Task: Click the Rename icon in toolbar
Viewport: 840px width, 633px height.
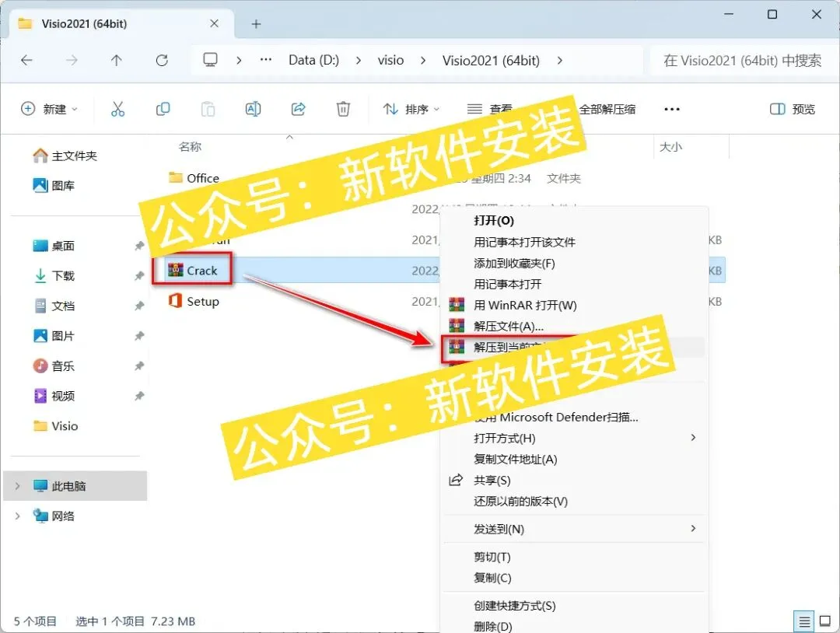Action: click(253, 109)
